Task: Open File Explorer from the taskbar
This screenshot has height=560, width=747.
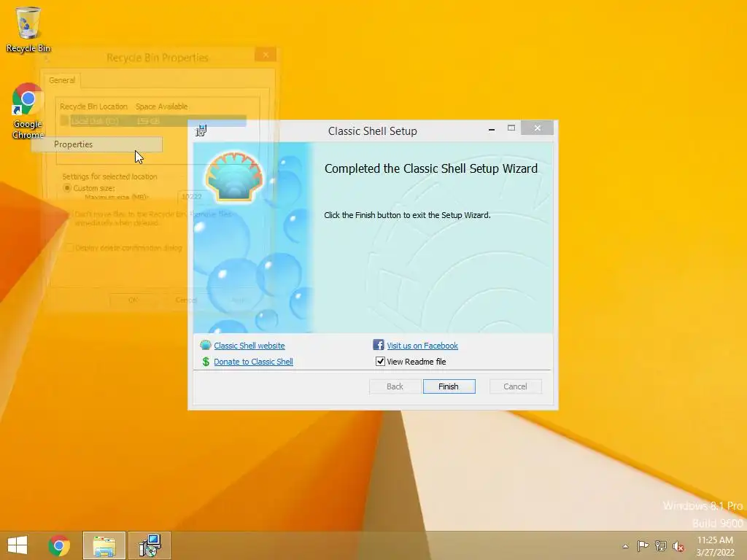Action: point(104,545)
